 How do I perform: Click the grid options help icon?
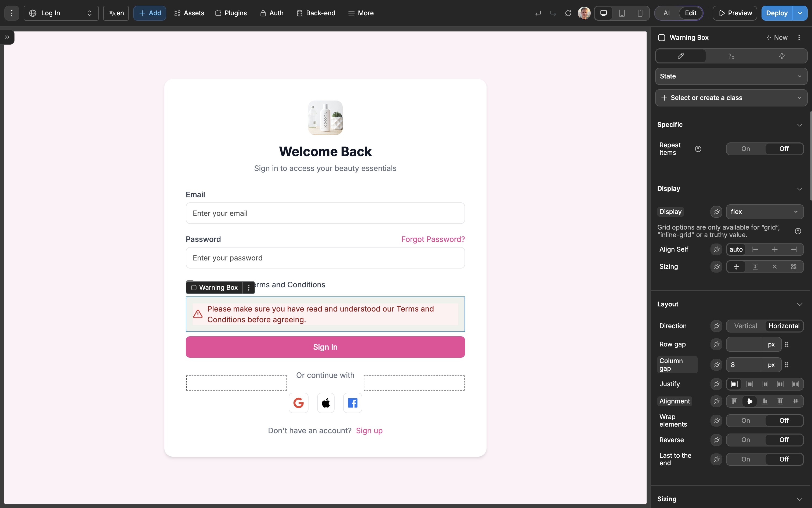(x=798, y=231)
